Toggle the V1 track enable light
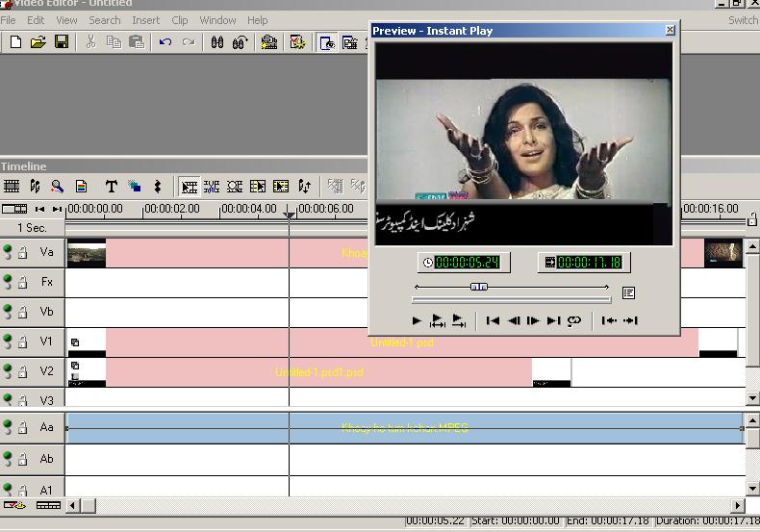Screen dimensions: 760x532 pyautogui.click(x=8, y=341)
